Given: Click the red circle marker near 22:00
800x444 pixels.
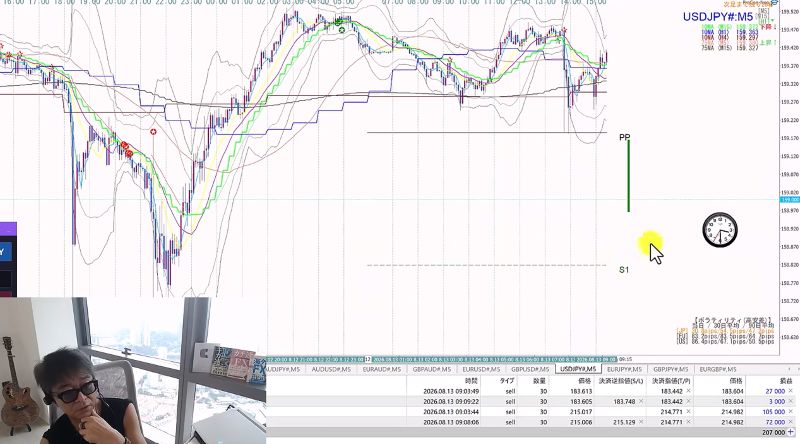Looking at the screenshot, I should click(x=153, y=132).
